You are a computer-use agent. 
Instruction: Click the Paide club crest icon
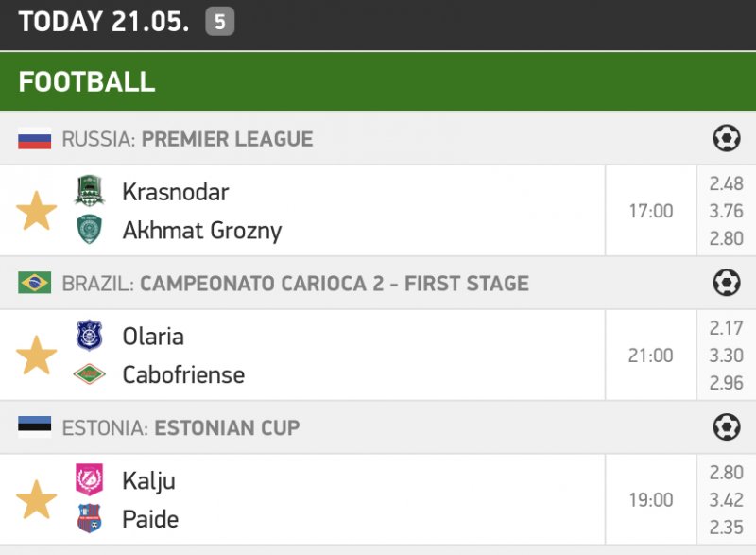click(89, 518)
